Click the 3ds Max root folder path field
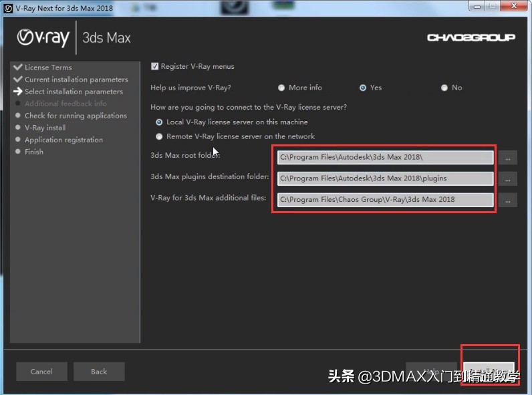Viewport: 532px width, 395px height. tap(385, 158)
